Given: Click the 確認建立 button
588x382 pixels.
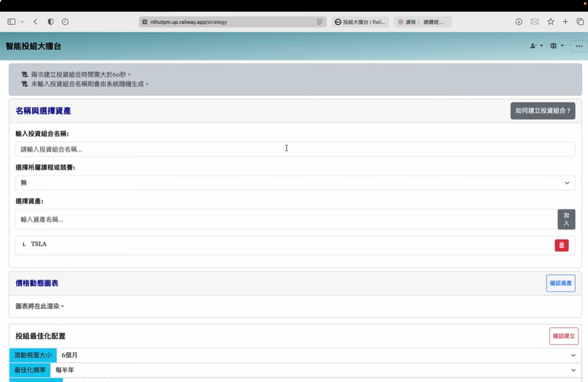Looking at the screenshot, I should (x=563, y=336).
